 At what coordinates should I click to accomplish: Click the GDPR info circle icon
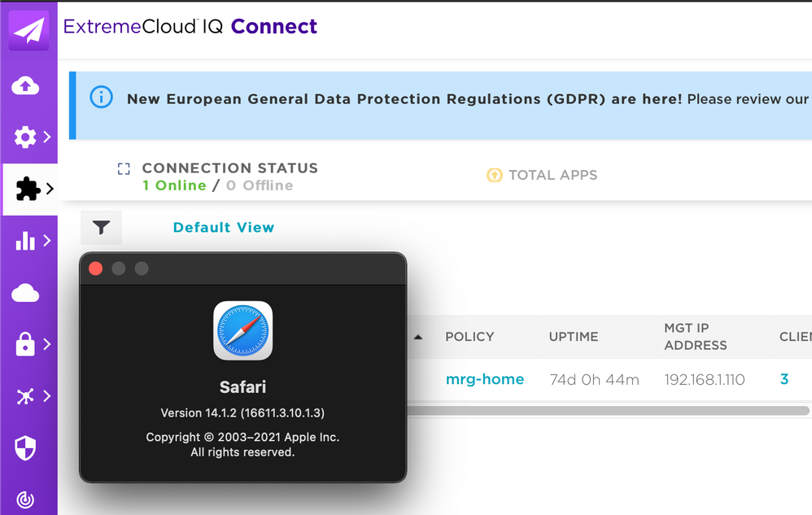point(101,98)
